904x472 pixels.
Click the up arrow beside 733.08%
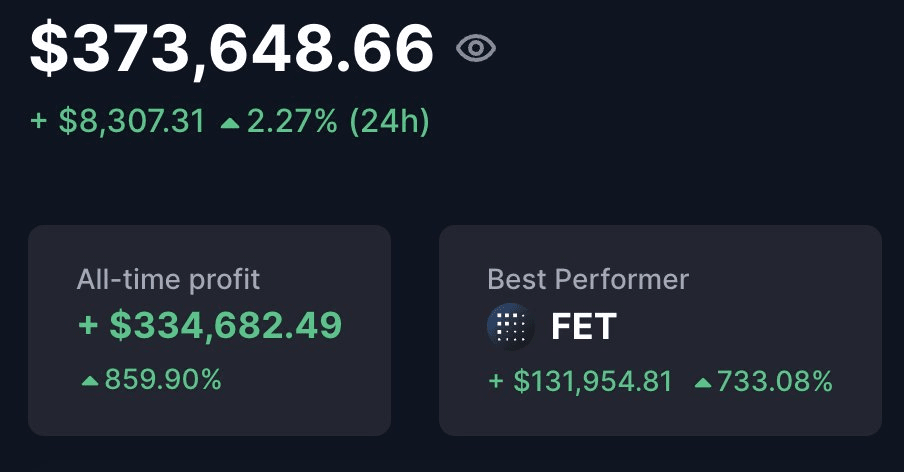tap(702, 382)
